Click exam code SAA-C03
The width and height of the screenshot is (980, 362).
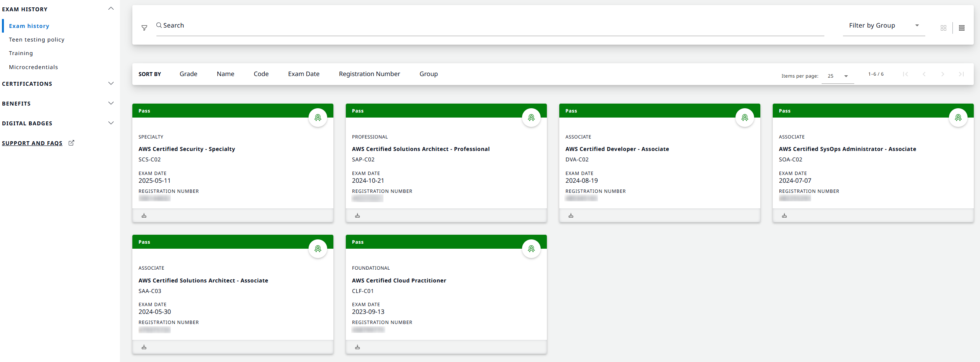(x=150, y=291)
